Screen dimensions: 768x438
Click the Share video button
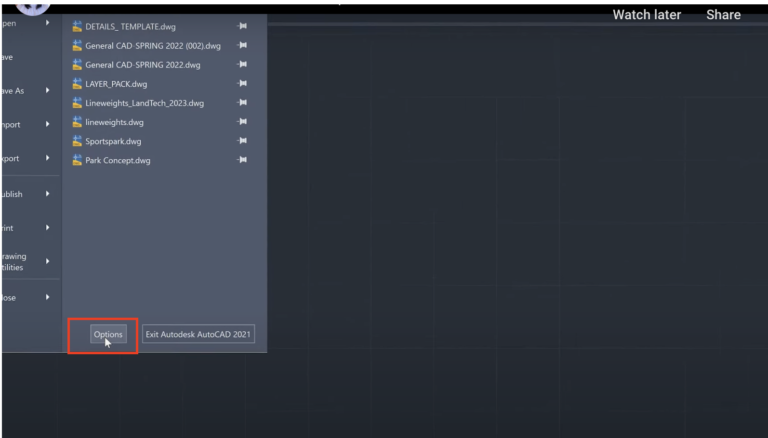[723, 15]
